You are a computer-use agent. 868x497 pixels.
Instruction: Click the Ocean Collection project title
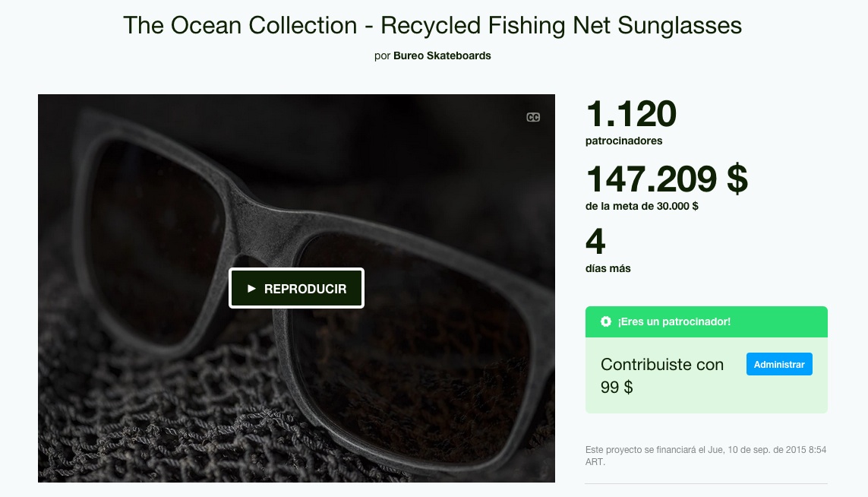click(x=432, y=25)
